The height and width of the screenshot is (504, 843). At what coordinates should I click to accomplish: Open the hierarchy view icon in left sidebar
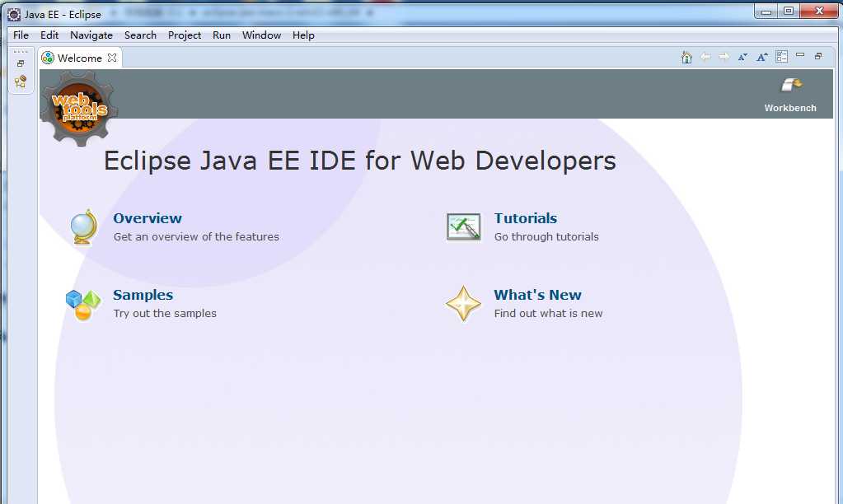pos(21,82)
